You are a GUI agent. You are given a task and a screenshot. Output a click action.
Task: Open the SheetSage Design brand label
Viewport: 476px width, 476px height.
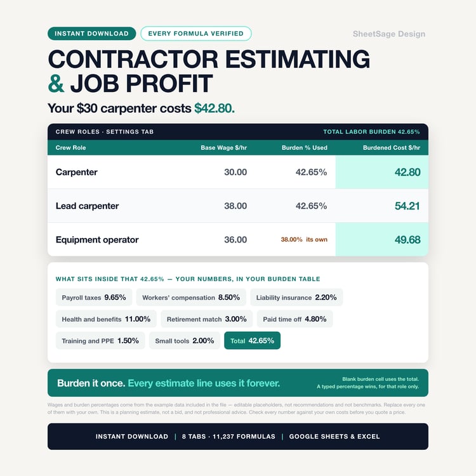tap(389, 34)
